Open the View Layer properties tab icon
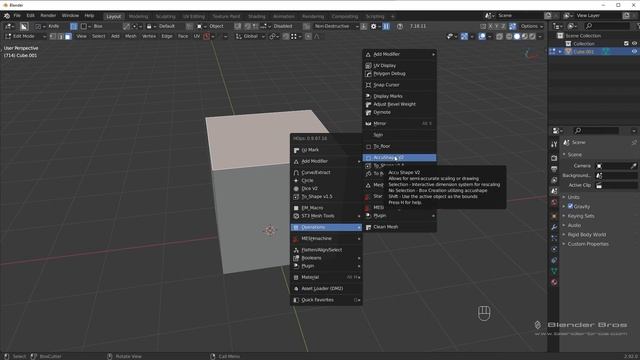This screenshot has width=640, height=360. [554, 180]
